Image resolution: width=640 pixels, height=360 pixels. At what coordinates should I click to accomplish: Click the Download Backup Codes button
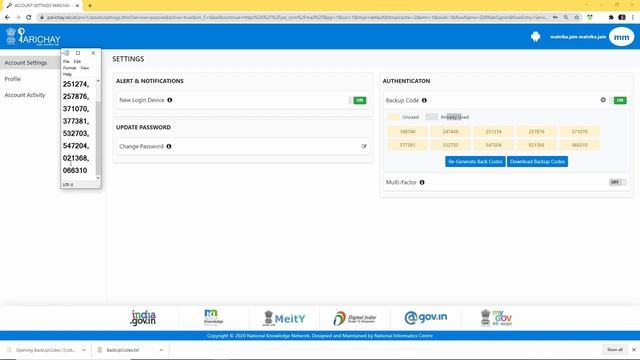(x=537, y=162)
